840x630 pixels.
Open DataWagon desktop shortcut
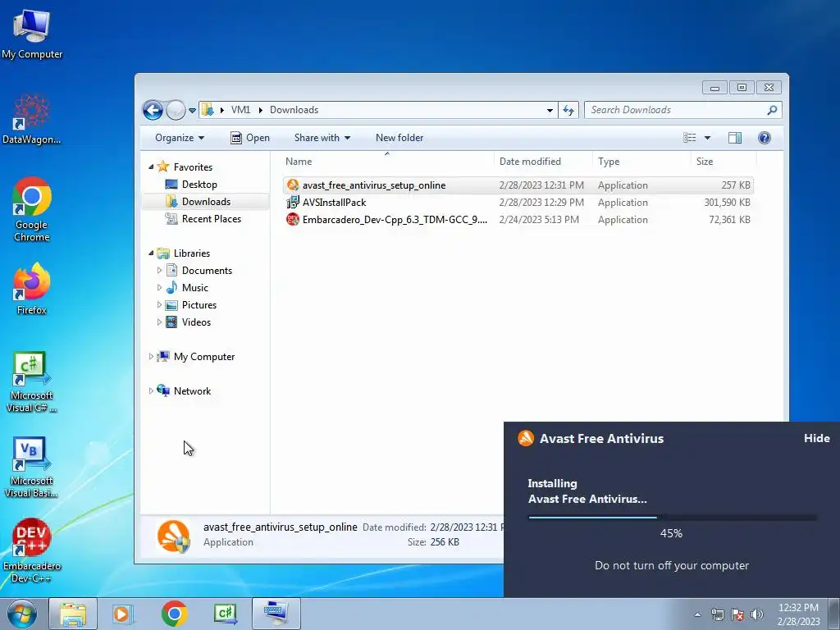pyautogui.click(x=32, y=119)
